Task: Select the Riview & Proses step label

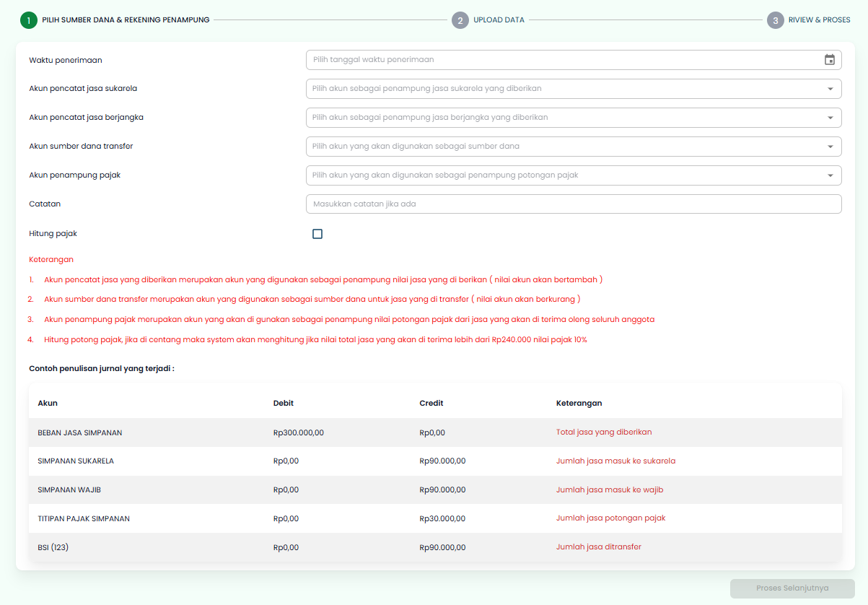Action: (819, 20)
